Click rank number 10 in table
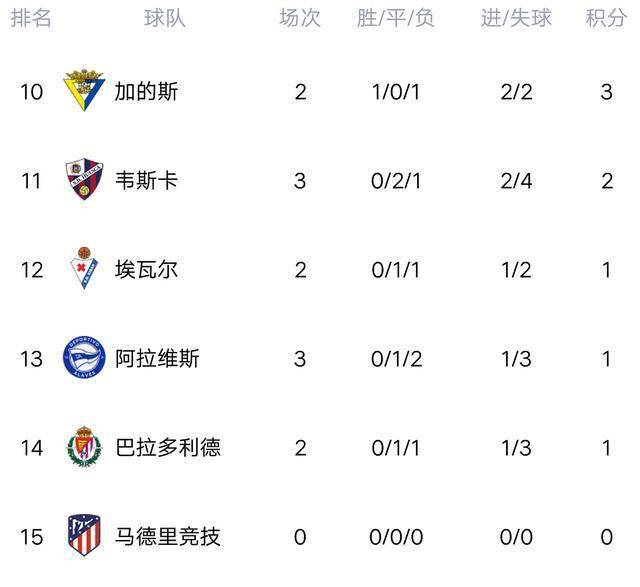 coord(31,92)
